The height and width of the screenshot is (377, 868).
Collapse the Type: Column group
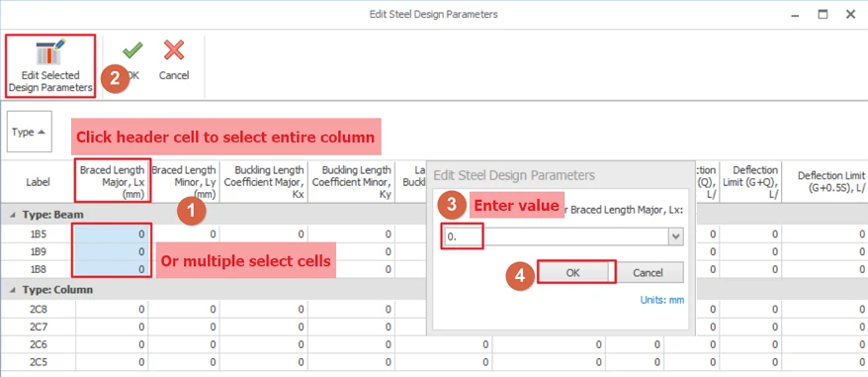pos(12,289)
